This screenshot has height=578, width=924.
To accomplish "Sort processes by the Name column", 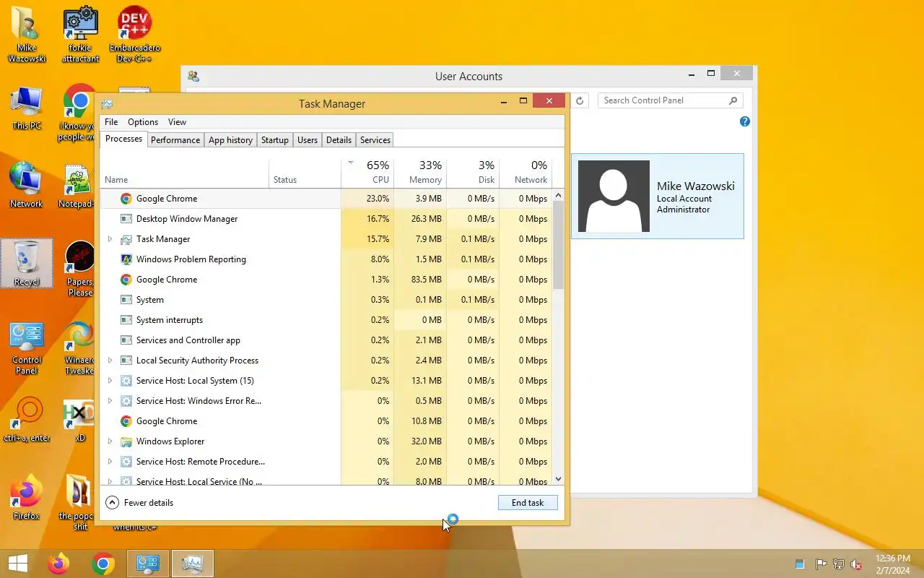I will pos(185,173).
